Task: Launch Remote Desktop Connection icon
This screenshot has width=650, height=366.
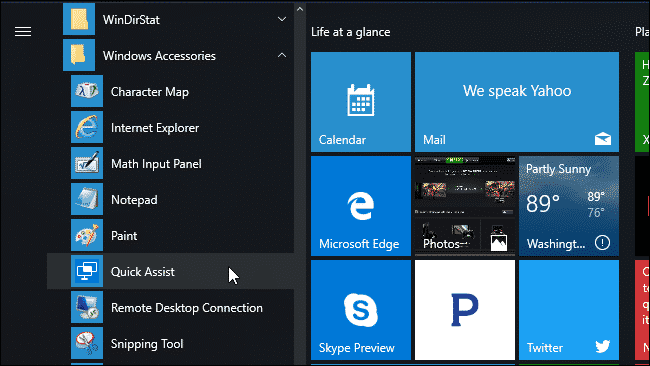Action: (x=87, y=308)
